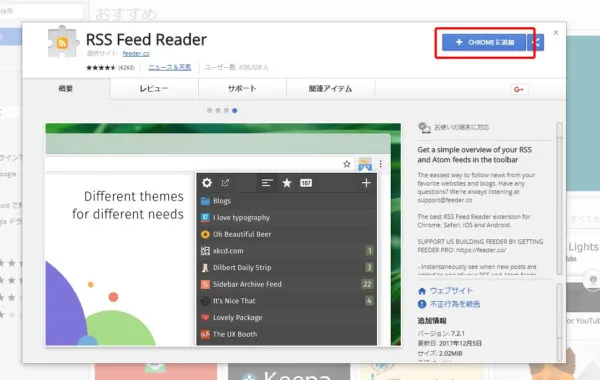Select the Lovely Package feed
This screenshot has height=380, width=600.
pos(287,318)
